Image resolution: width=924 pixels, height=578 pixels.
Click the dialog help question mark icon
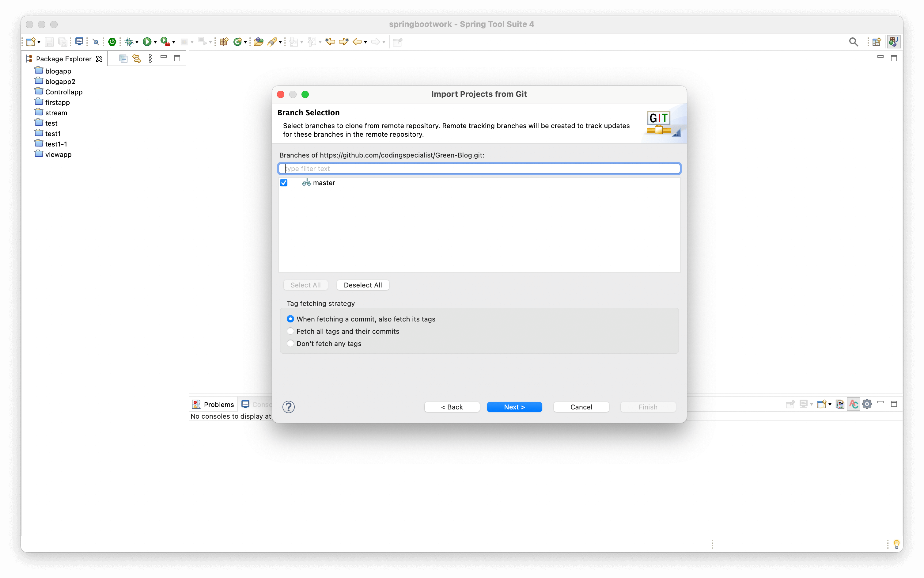coord(289,407)
